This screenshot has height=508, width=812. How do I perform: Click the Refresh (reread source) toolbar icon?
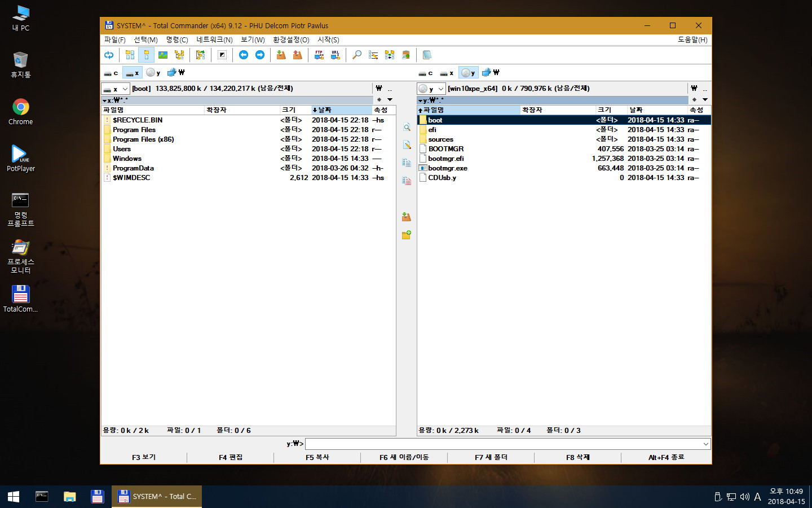pos(109,55)
